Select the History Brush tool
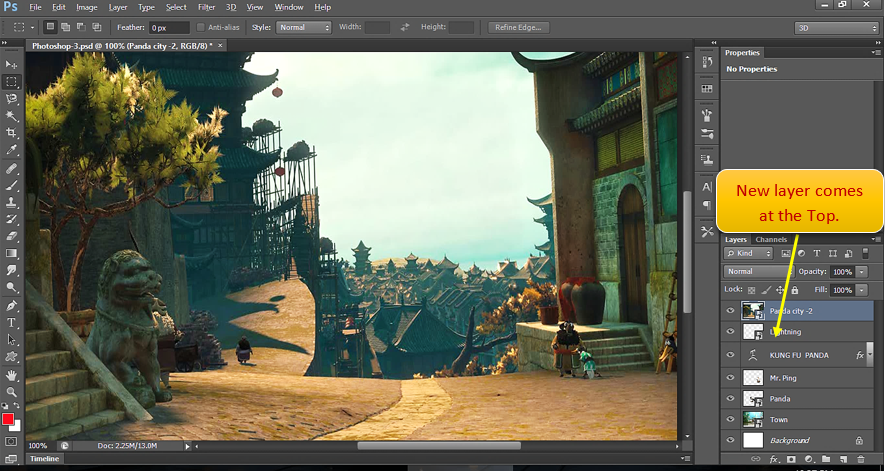The height and width of the screenshot is (471, 885). (11, 219)
